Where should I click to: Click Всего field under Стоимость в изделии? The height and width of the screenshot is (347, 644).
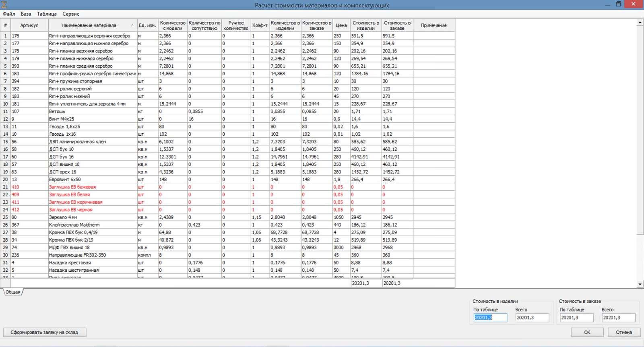pos(532,318)
